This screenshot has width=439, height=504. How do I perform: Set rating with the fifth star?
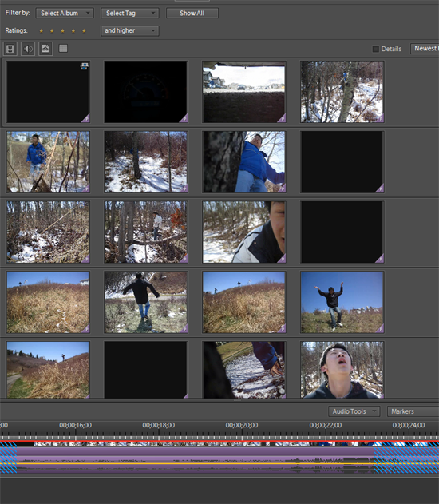click(x=84, y=31)
